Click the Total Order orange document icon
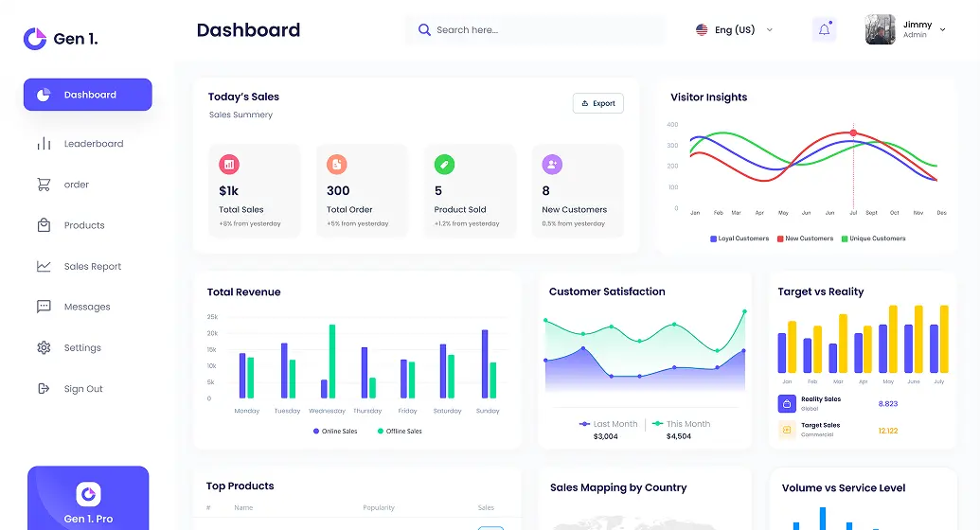The height and width of the screenshot is (530, 980). point(337,165)
